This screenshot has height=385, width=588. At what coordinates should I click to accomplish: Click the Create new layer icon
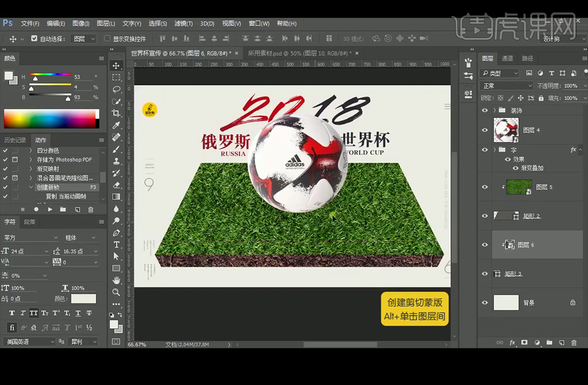coord(562,343)
